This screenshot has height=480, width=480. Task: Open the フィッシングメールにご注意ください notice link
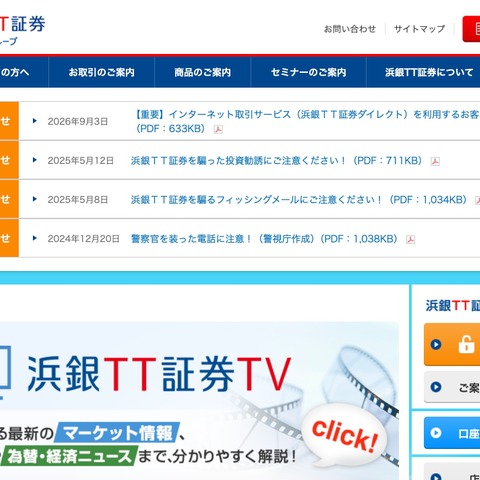tap(298, 200)
